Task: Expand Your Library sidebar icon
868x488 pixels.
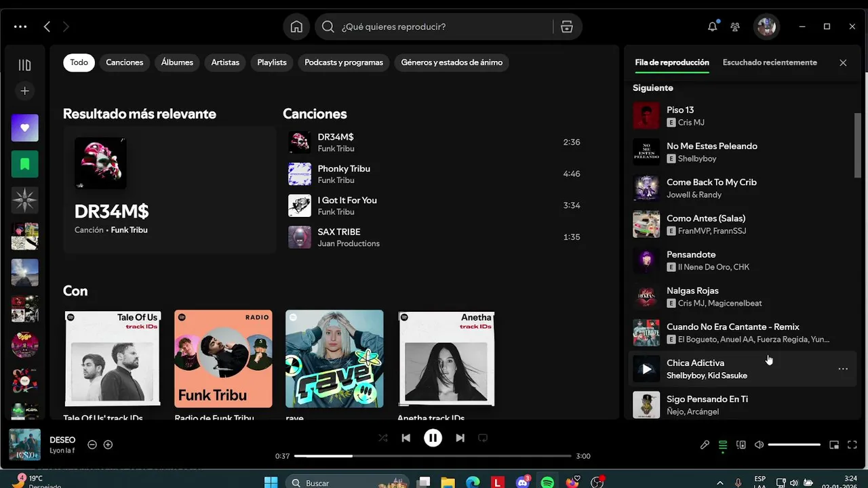Action: click(25, 65)
